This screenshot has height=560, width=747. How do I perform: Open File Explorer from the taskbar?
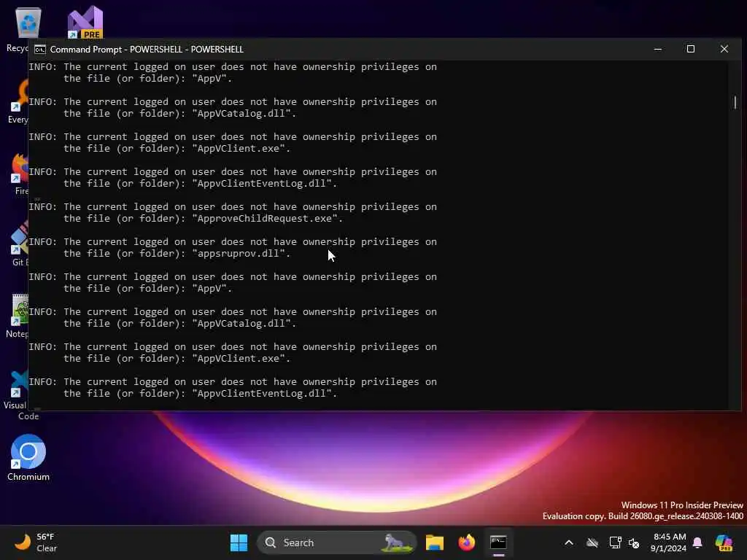point(435,542)
